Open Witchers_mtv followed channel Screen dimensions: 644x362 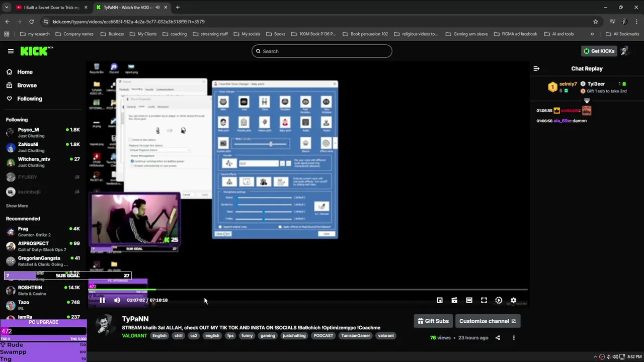point(43,162)
